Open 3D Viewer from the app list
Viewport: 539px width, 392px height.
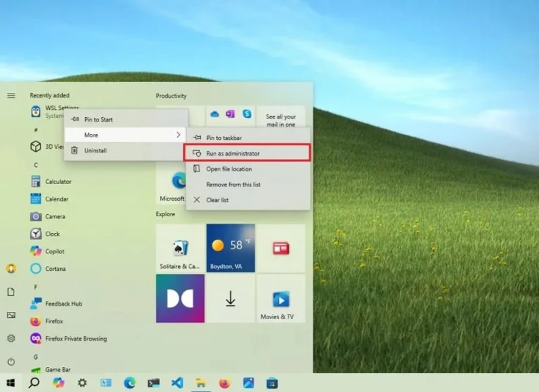(47, 147)
